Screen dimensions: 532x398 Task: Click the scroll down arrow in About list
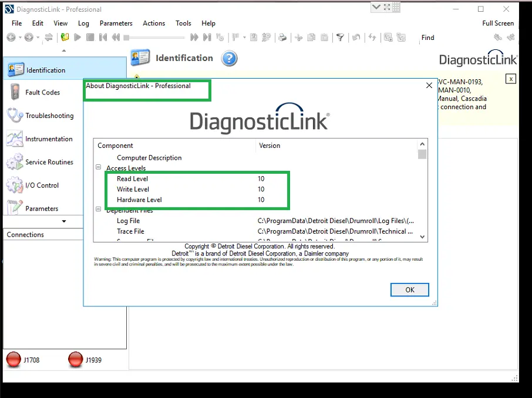pyautogui.click(x=422, y=237)
